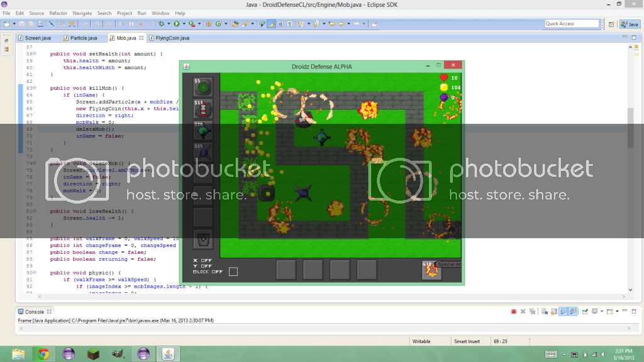Click the trash bin slot in game sidebar
644x362 pixels.
(203, 239)
